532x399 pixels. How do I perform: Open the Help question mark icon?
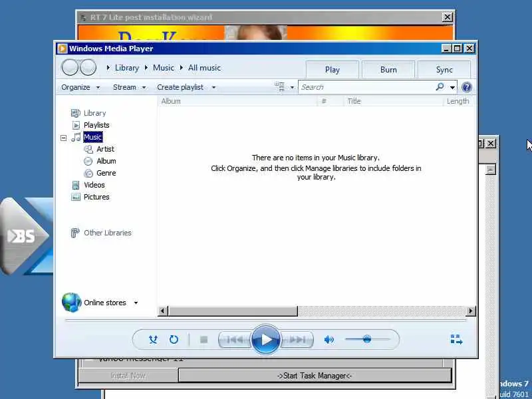pyautogui.click(x=467, y=87)
